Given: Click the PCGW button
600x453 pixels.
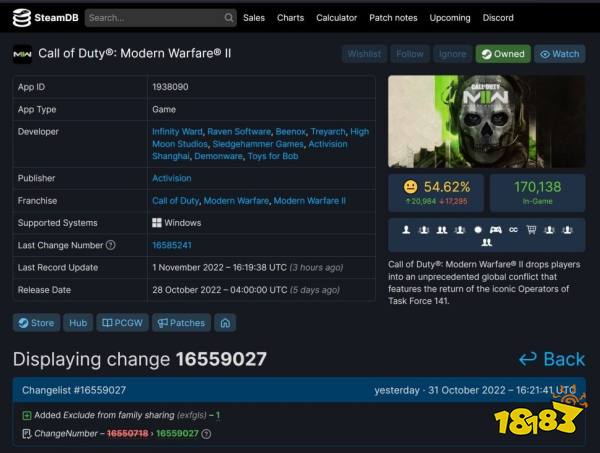Looking at the screenshot, I should click(122, 323).
